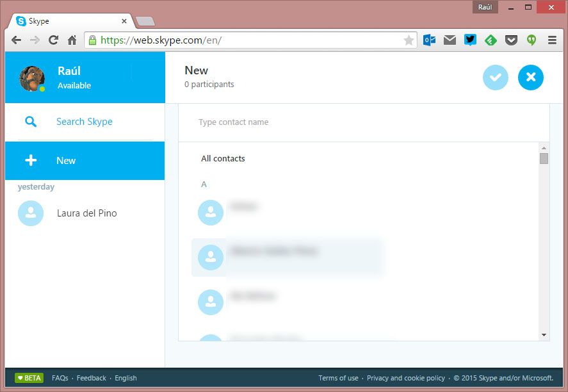This screenshot has height=392, width=568.
Task: Click the plus icon beside New
Action: pyautogui.click(x=31, y=160)
